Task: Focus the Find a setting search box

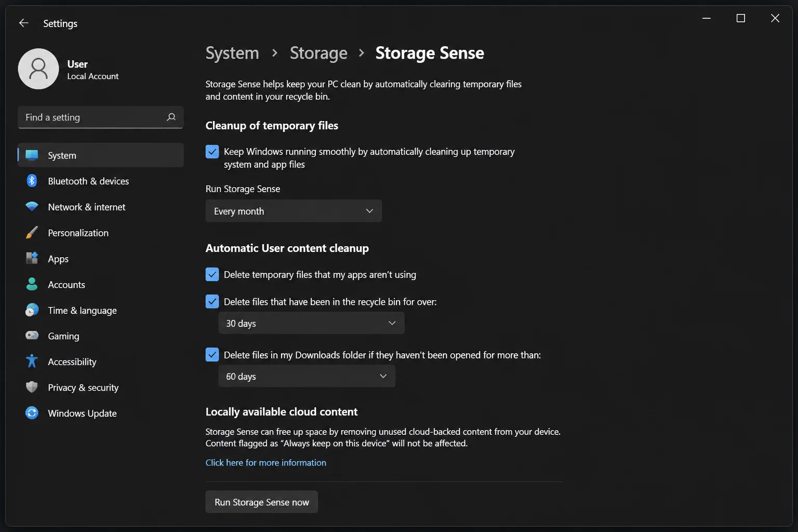Action: pyautogui.click(x=100, y=117)
